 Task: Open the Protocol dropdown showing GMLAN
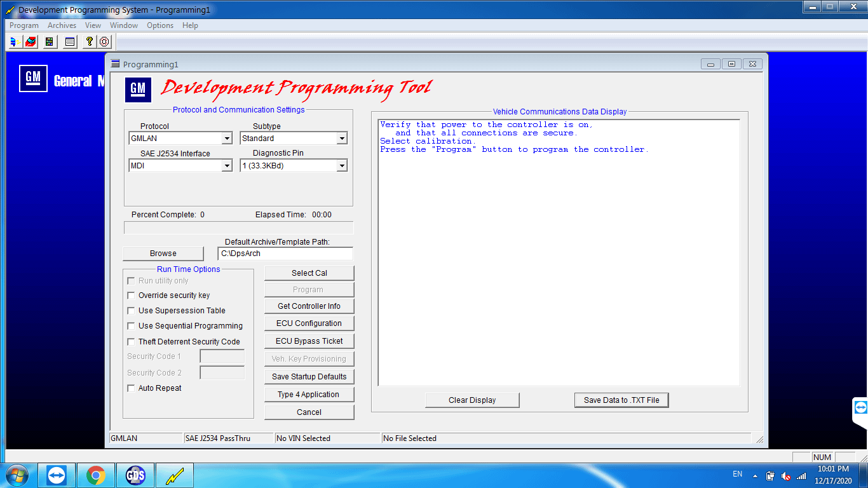[227, 138]
